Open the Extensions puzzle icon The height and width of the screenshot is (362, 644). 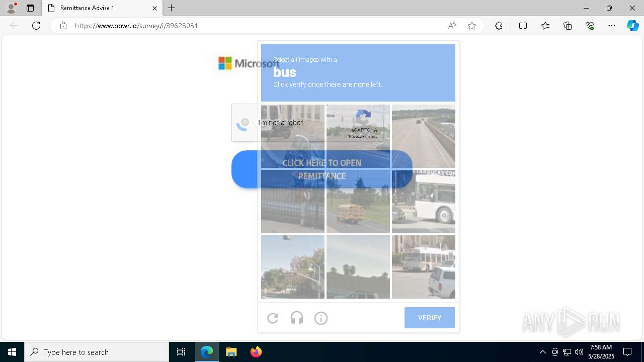click(499, 26)
